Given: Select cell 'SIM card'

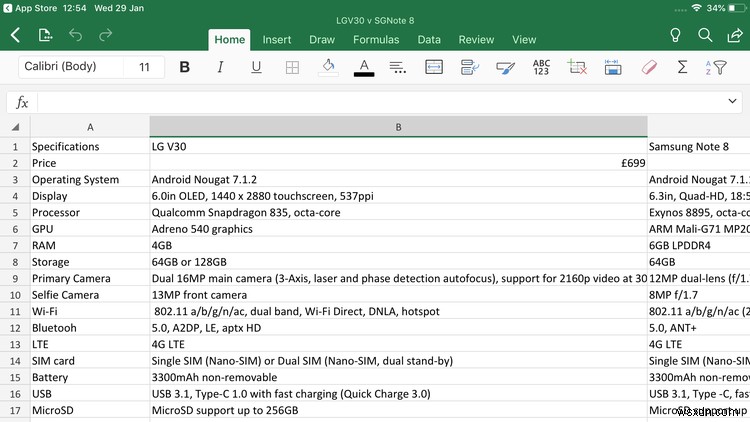Looking at the screenshot, I should (90, 361).
